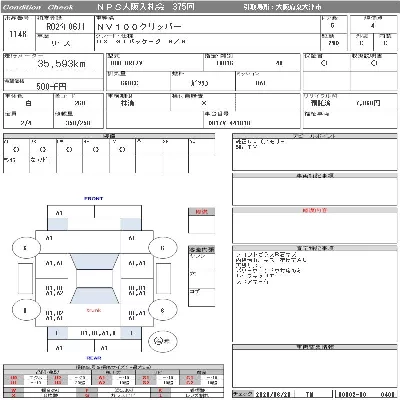Screen dimensions: 400x400
Task: Click the blue "FRONT" label above the car diagram
Action: pos(94,199)
